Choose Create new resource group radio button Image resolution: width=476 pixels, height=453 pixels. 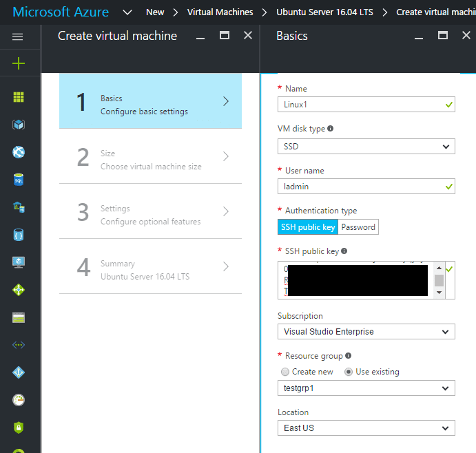pos(286,372)
